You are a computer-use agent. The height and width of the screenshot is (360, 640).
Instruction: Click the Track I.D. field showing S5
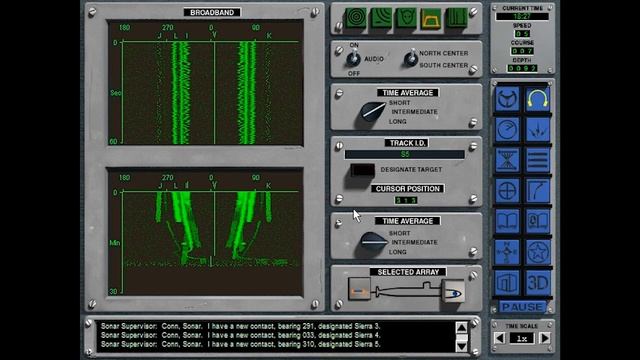pos(404,154)
